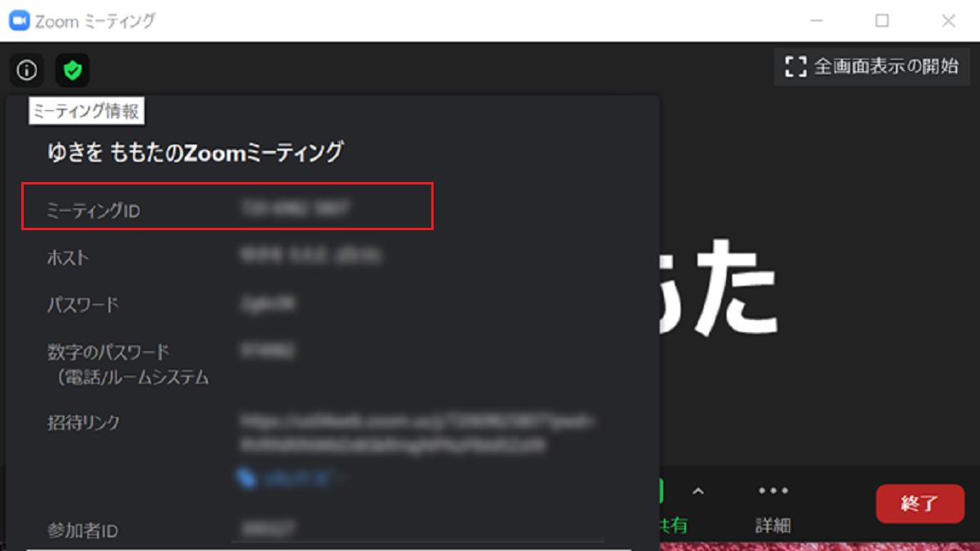Select the blurred participant ID value

pos(268,530)
